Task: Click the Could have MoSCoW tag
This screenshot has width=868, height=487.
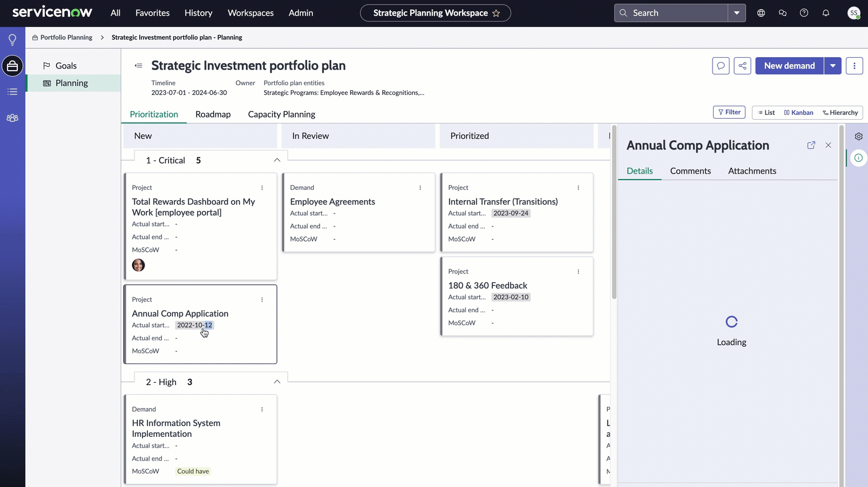Action: tap(193, 471)
